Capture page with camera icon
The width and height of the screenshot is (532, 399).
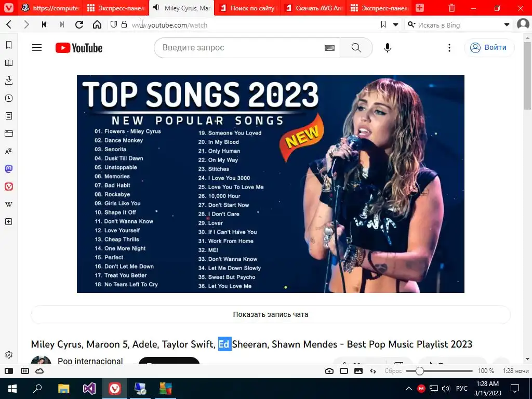(329, 371)
